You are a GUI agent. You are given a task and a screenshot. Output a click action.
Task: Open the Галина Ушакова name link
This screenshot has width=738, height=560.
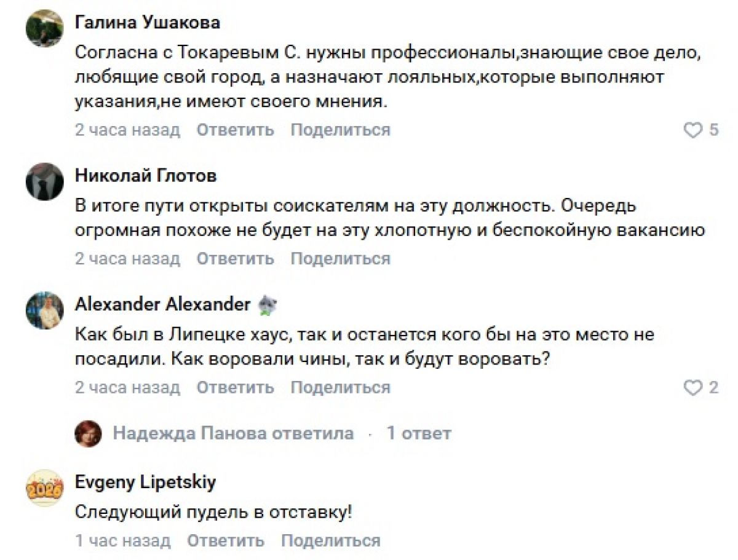click(x=147, y=23)
